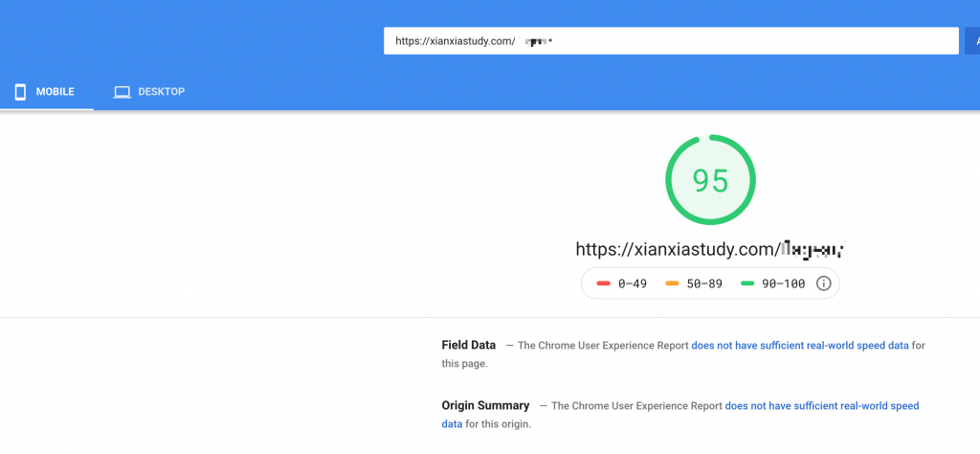Click the 90-100 score range label
The image size is (980, 454).
coord(782,284)
